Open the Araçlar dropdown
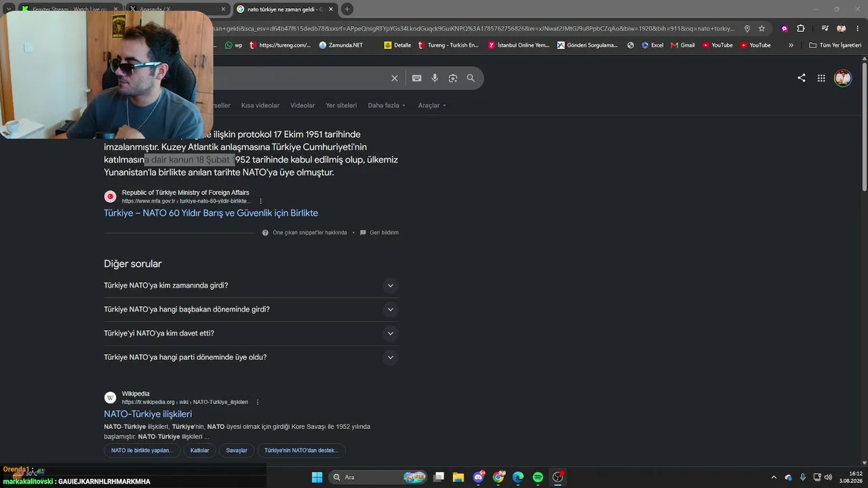The height and width of the screenshot is (488, 868). pyautogui.click(x=432, y=105)
